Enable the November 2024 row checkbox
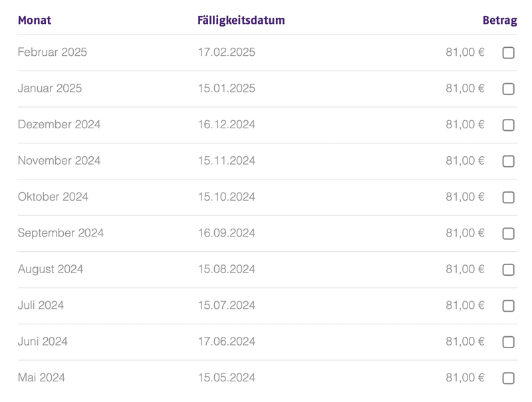 [508, 161]
